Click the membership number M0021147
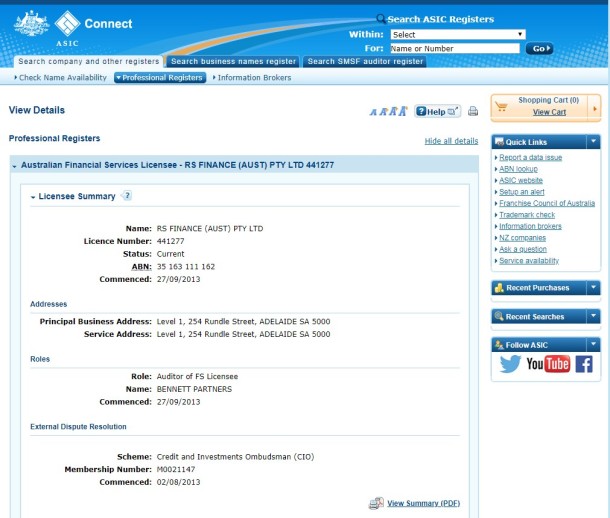 [x=176, y=469]
